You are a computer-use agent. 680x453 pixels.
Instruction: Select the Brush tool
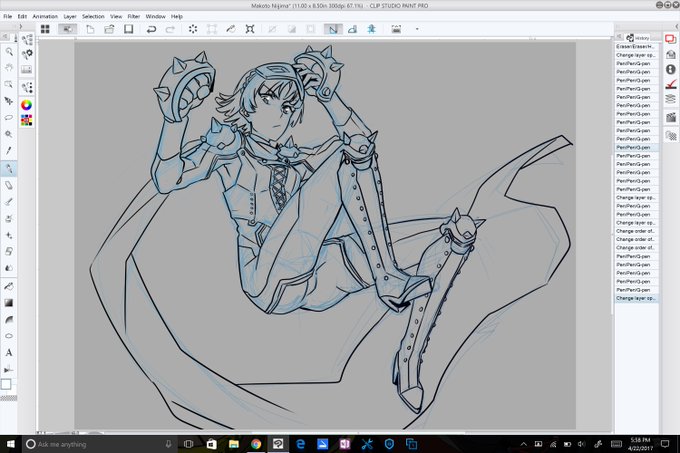pos(9,202)
